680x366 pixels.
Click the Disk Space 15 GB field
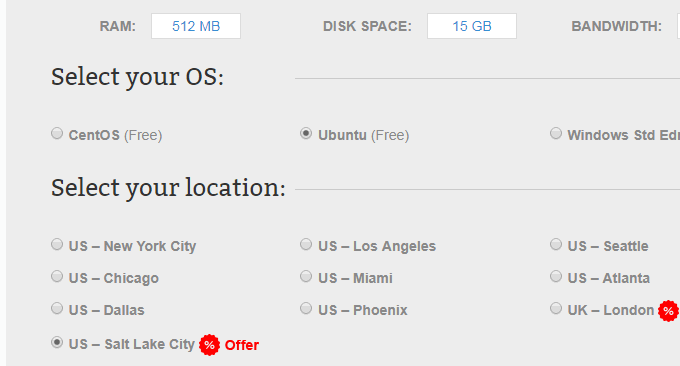tap(472, 26)
